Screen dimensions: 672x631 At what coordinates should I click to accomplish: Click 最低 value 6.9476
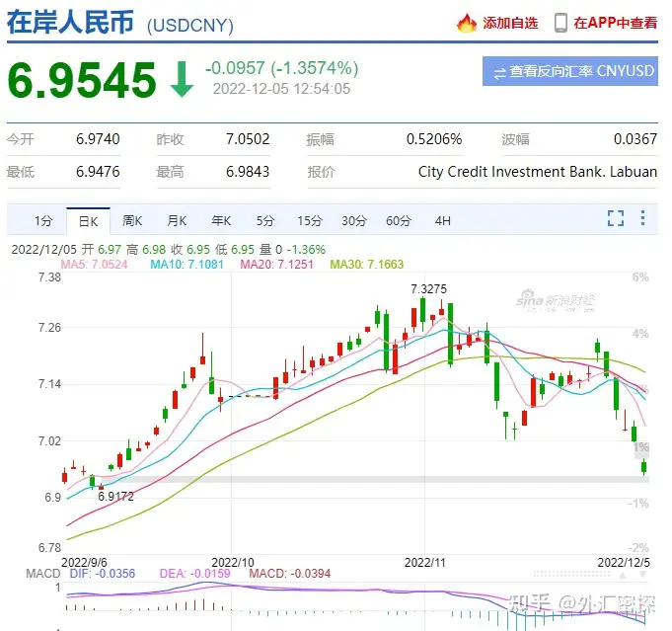(x=98, y=172)
